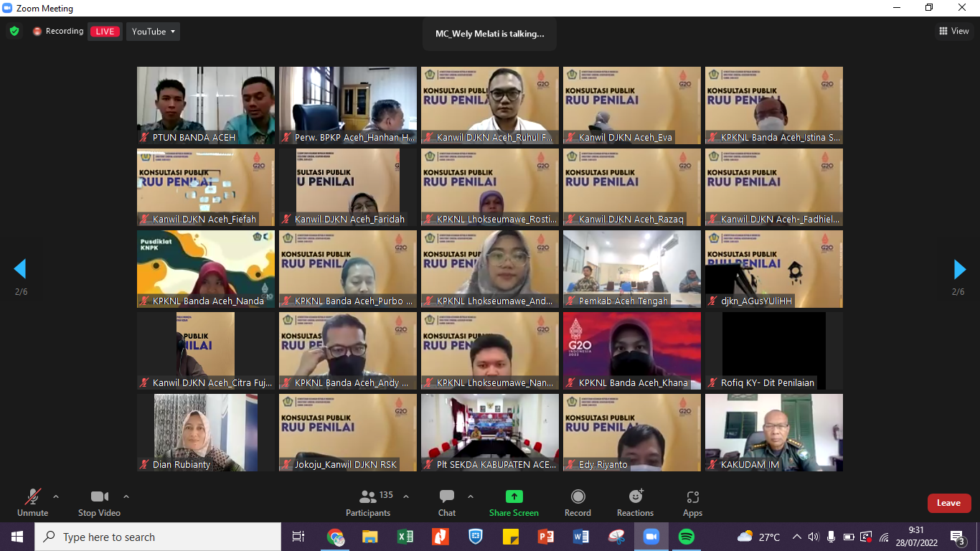Click the red LIVE indicator
This screenshot has height=551, width=980.
tap(105, 32)
